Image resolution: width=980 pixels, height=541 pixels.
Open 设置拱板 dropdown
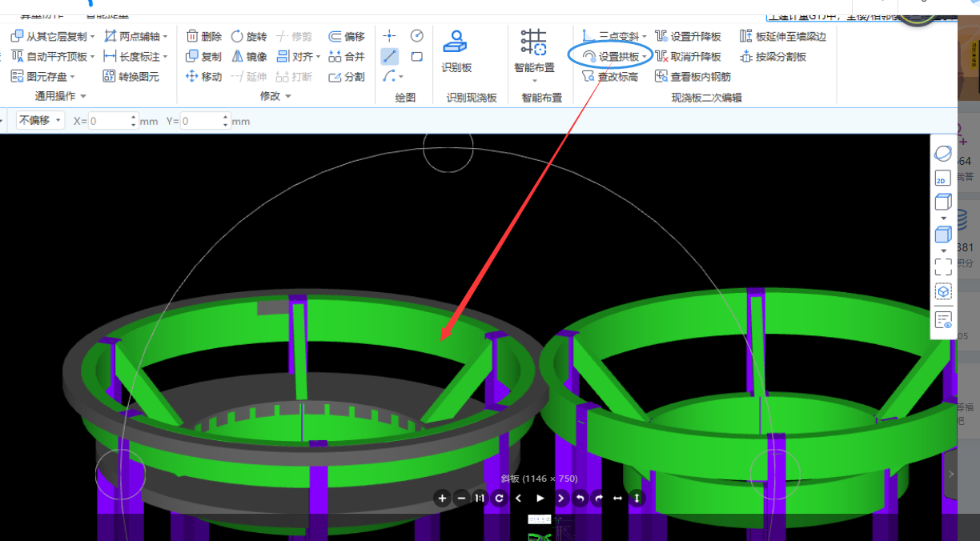pyautogui.click(x=645, y=57)
